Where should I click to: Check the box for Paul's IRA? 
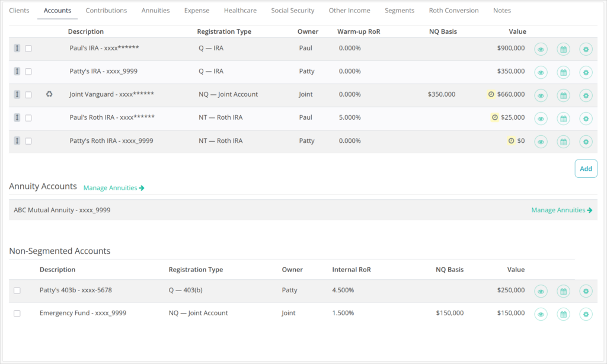28,49
